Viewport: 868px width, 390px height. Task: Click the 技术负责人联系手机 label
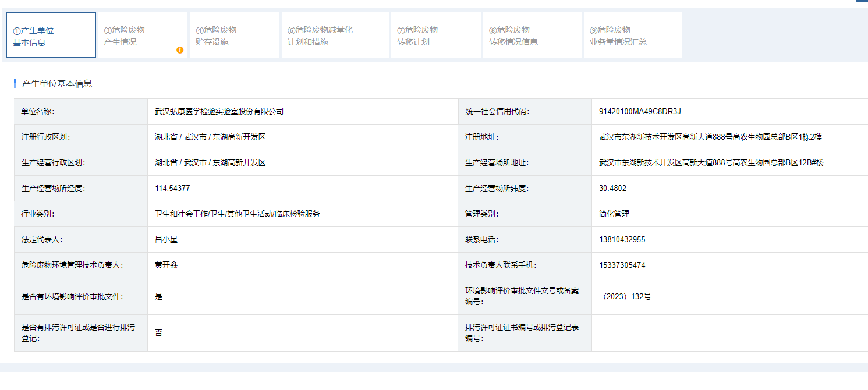pos(501,265)
